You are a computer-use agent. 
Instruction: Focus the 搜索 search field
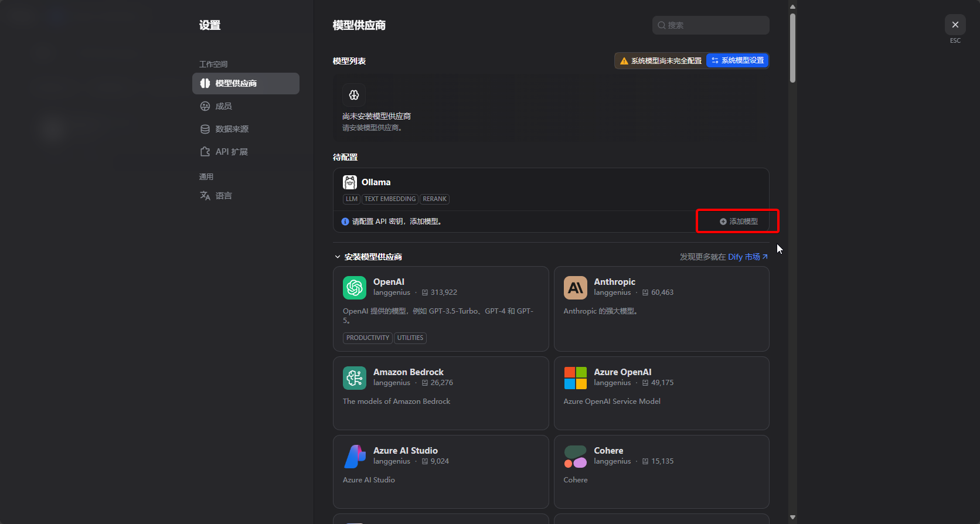coord(710,25)
